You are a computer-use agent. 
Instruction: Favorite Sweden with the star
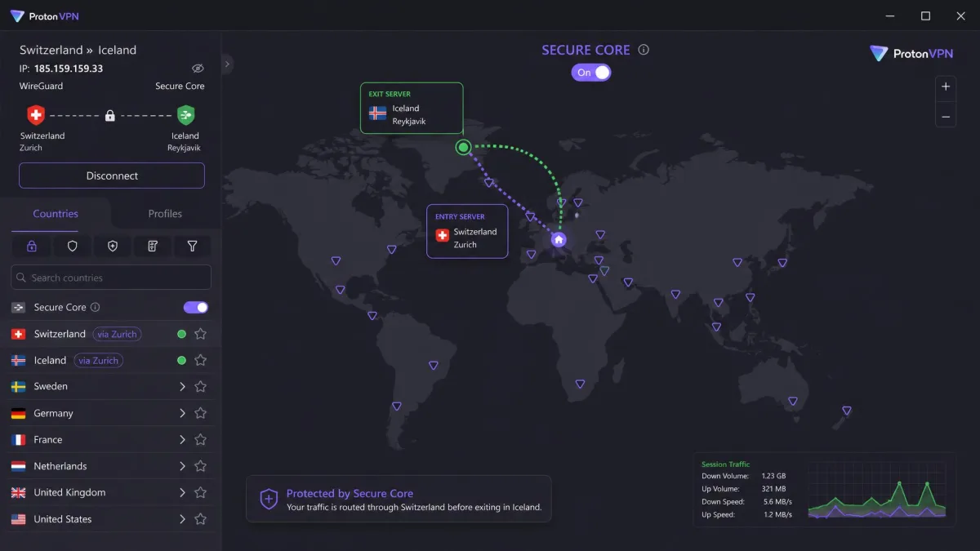[200, 387]
